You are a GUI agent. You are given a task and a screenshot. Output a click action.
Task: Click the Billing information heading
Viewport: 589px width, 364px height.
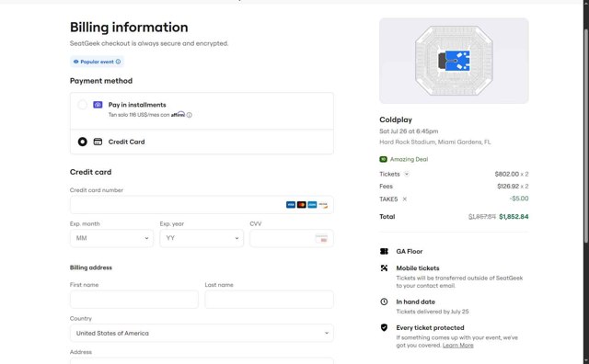pyautogui.click(x=129, y=28)
